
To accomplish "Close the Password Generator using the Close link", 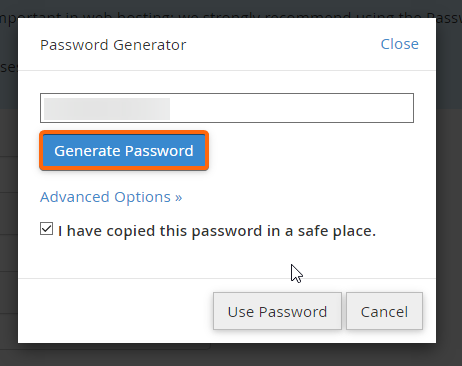I will click(400, 44).
